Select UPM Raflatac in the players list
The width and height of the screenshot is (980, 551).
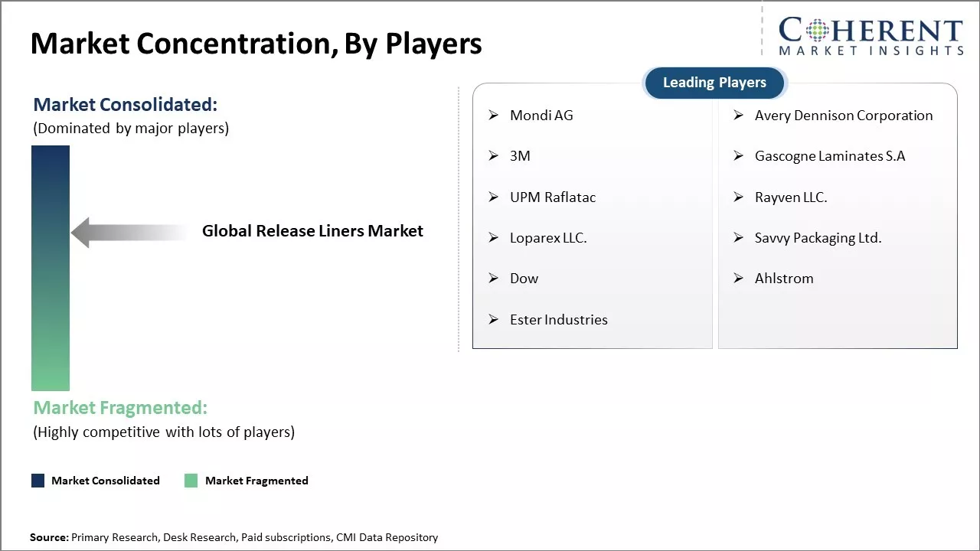552,197
